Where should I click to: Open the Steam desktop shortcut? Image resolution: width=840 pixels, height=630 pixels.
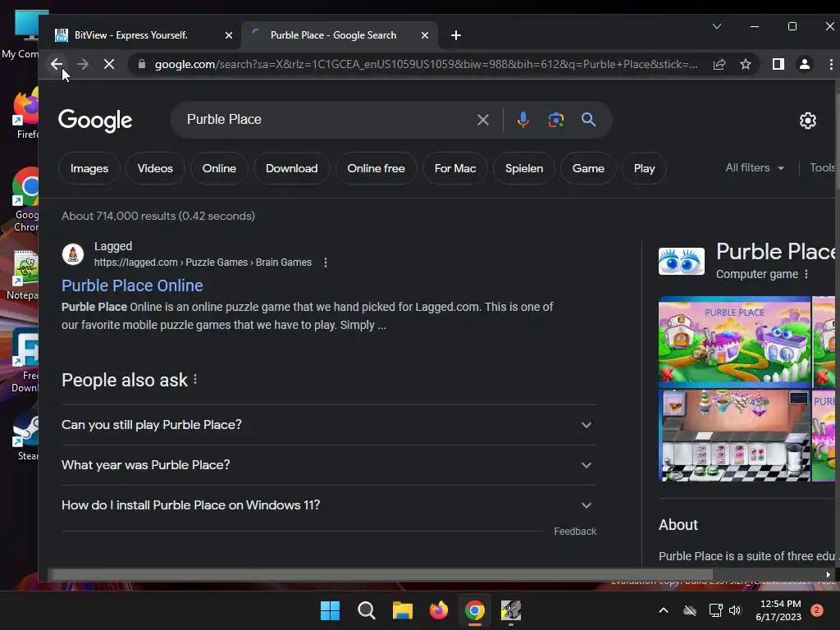pyautogui.click(x=27, y=435)
